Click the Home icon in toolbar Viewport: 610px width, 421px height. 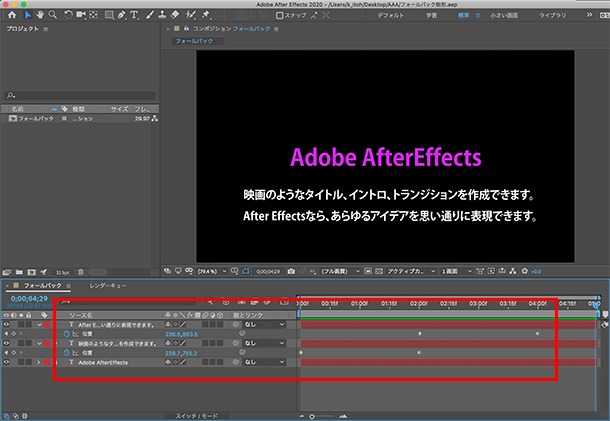(12, 15)
